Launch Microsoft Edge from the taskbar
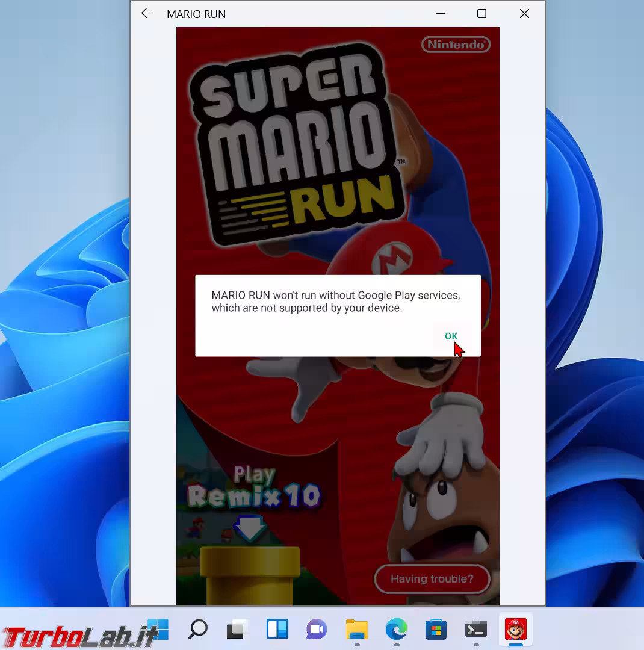Image resolution: width=644 pixels, height=650 pixels. [x=397, y=630]
